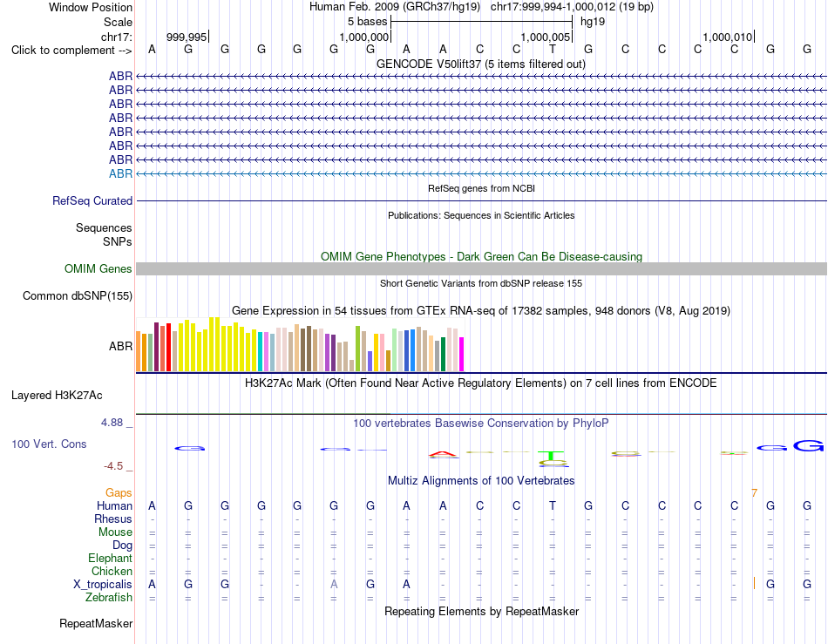Click the T base in chr17 sequence row
The image size is (828, 644).
point(553,50)
